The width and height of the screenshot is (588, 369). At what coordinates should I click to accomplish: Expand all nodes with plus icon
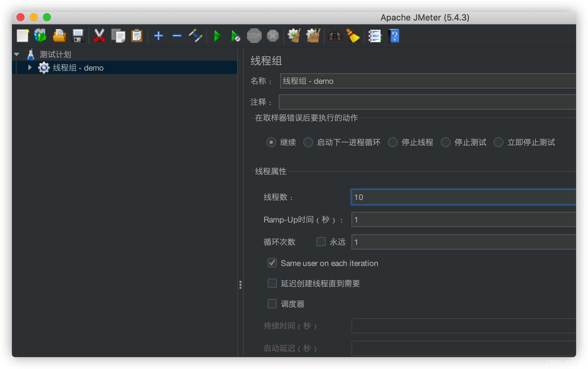159,36
